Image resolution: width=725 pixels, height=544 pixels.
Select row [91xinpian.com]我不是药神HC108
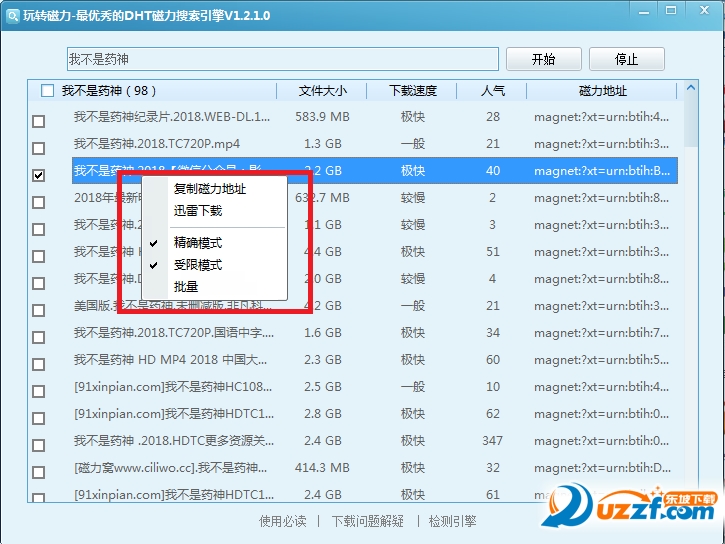[173, 387]
